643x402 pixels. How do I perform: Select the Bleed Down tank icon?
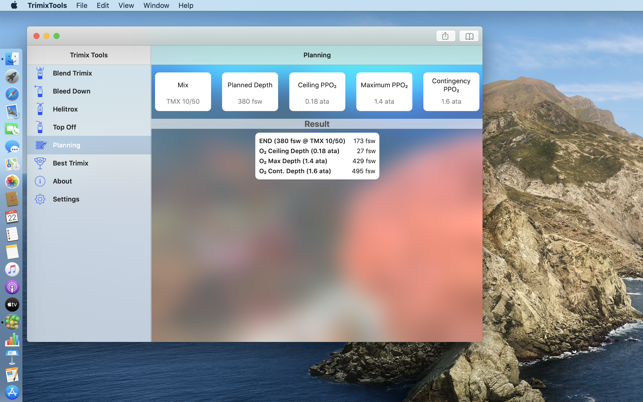pos(40,91)
